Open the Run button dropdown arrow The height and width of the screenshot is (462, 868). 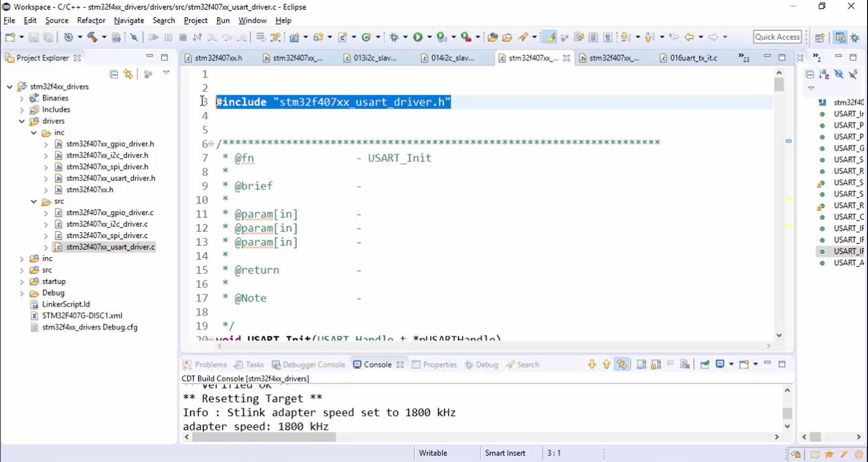429,37
